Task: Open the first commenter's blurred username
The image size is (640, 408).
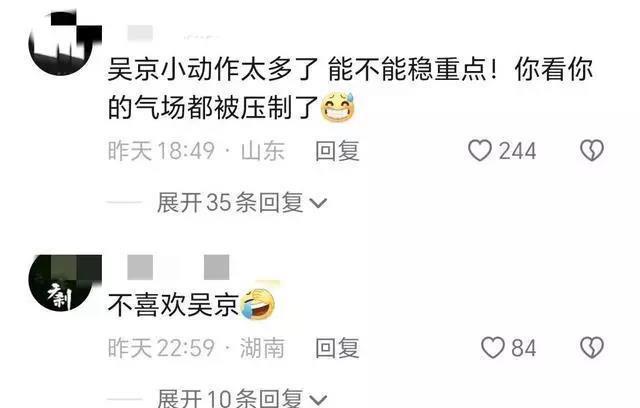Action: (x=171, y=33)
